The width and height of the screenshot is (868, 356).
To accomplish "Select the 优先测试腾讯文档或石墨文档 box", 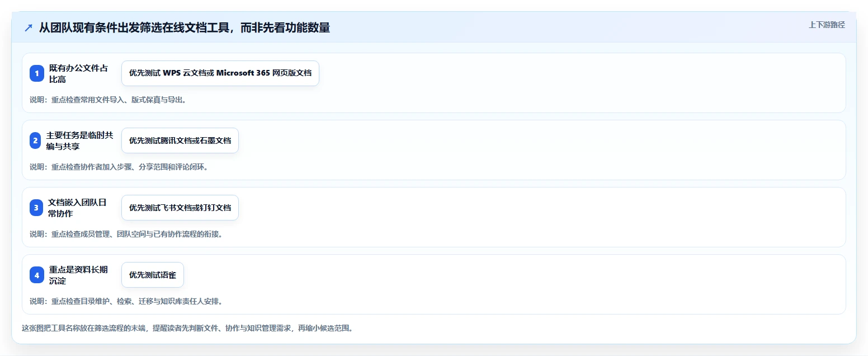I will pos(180,140).
